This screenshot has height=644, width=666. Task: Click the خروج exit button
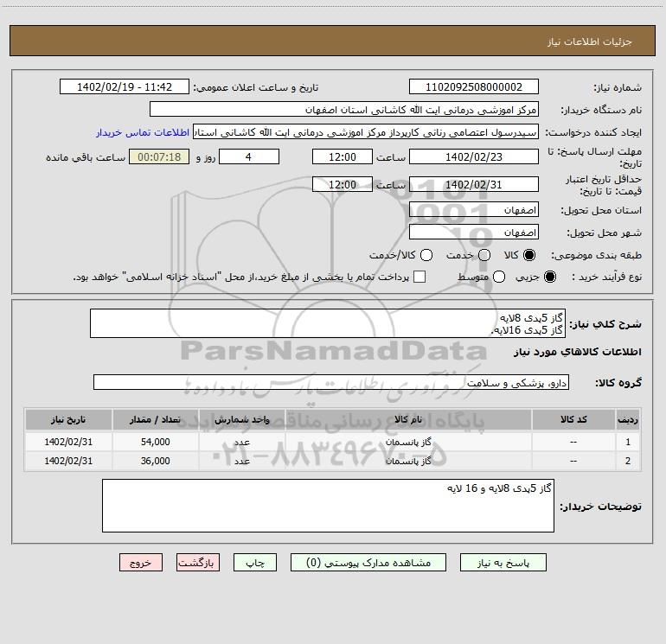pyautogui.click(x=141, y=563)
